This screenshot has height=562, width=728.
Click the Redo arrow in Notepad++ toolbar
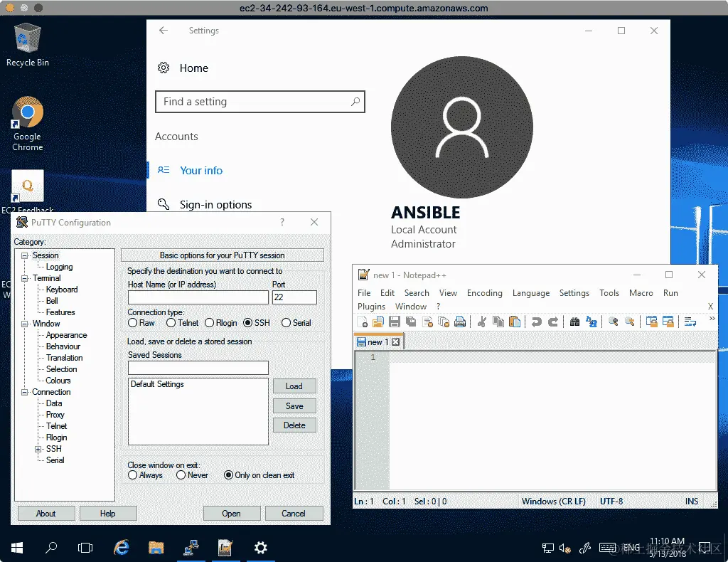pyautogui.click(x=553, y=322)
